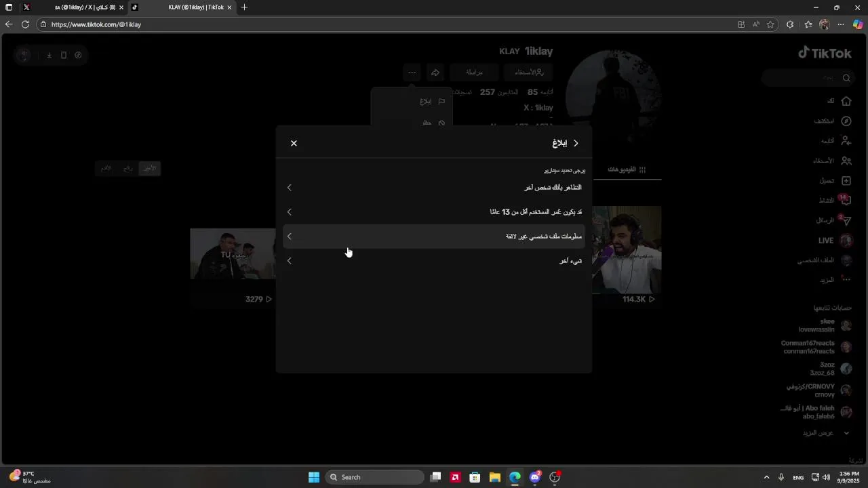Click the magnifier icon in the TikTok search box
The height and width of the screenshot is (488, 868).
coord(846,78)
